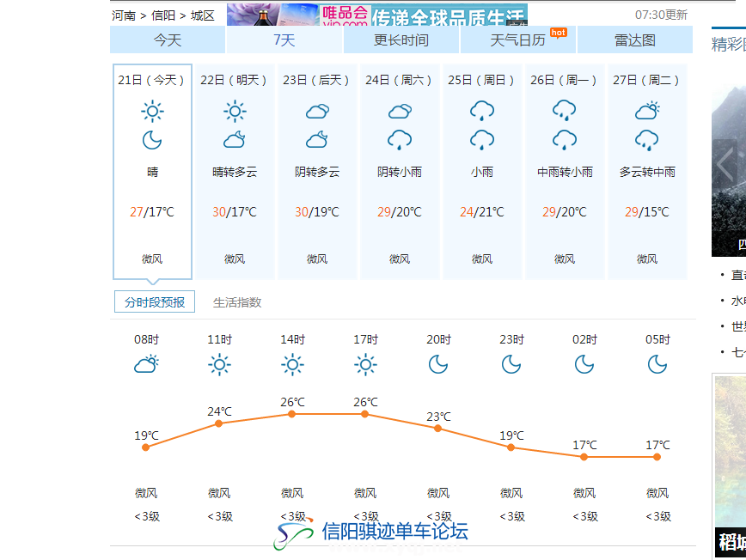Click the 河南 breadcrumb link
The width and height of the screenshot is (746, 560).
(x=125, y=15)
